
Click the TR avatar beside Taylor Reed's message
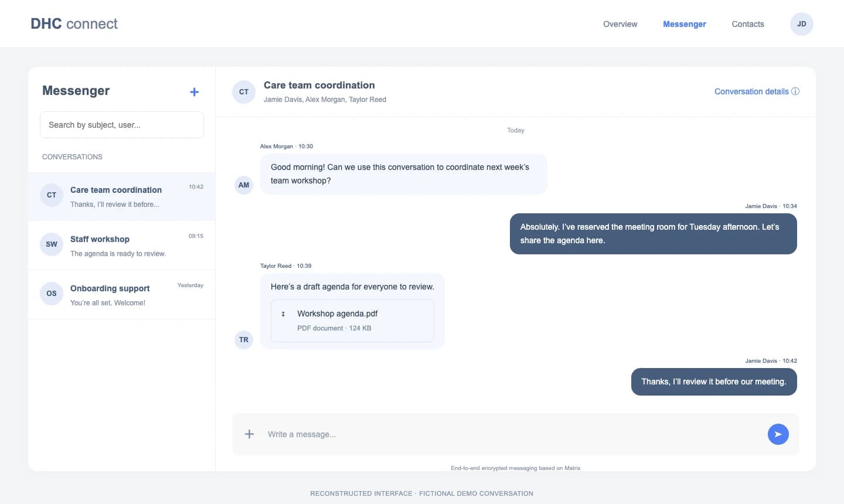click(x=244, y=340)
